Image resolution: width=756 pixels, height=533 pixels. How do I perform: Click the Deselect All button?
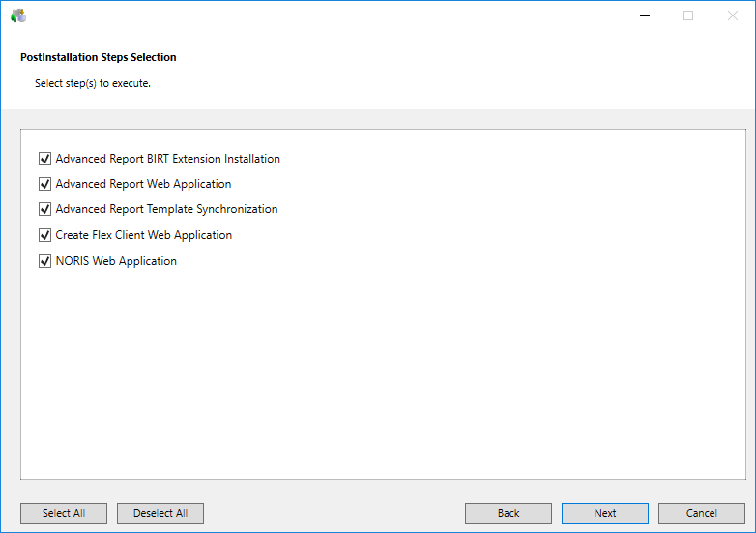tap(160, 513)
